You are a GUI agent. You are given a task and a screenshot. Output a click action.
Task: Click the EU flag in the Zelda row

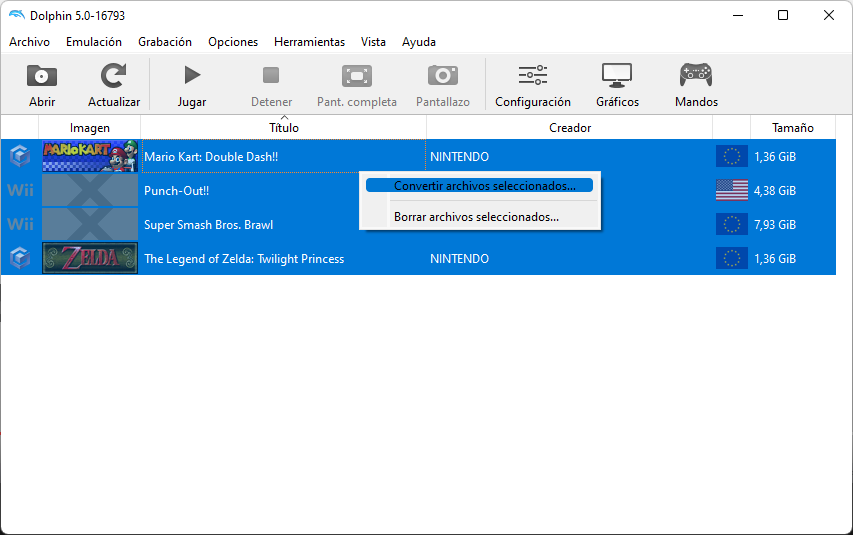[x=732, y=258]
